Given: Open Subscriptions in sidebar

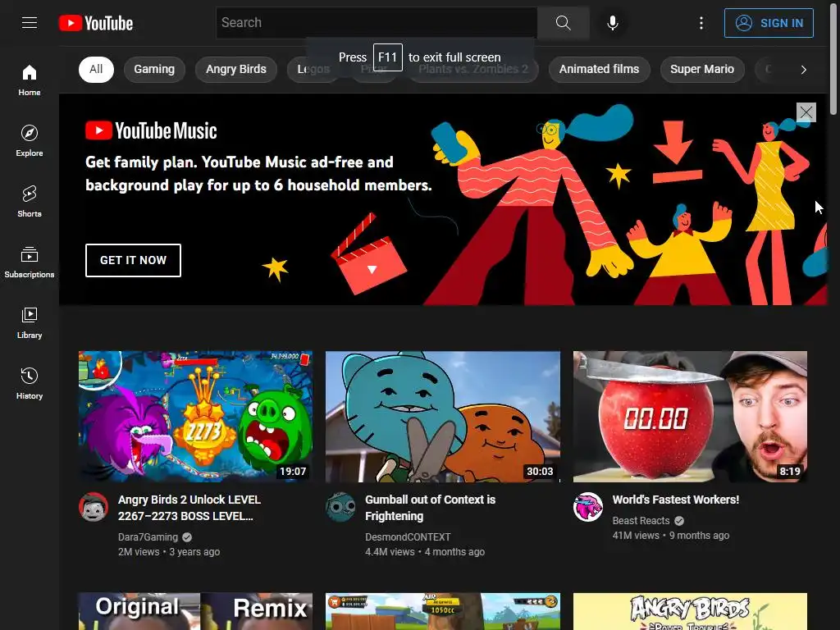Looking at the screenshot, I should click(30, 262).
